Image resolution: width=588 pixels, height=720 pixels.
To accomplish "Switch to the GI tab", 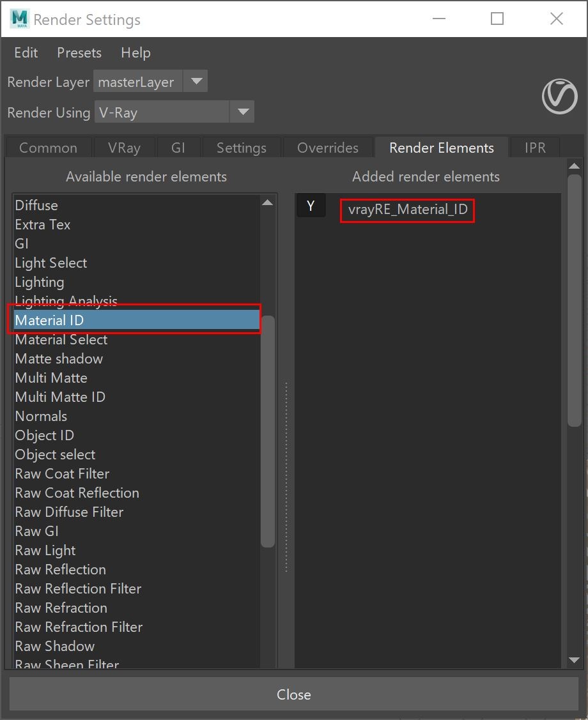I will pyautogui.click(x=178, y=148).
